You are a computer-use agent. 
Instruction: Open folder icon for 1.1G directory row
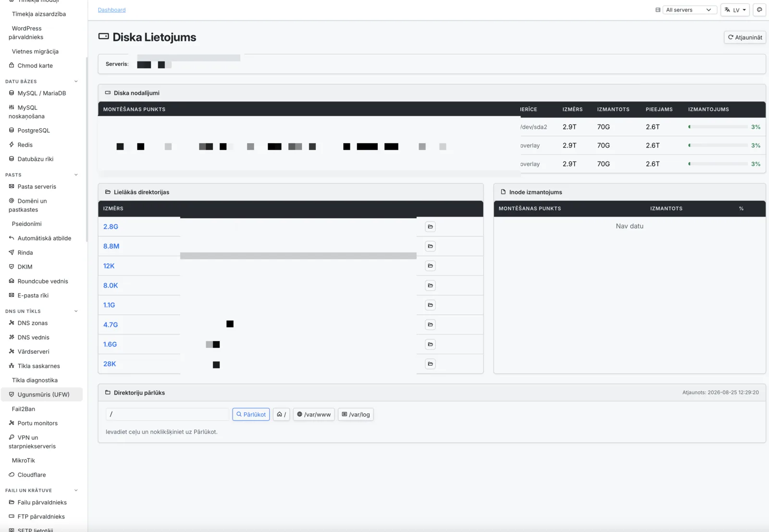tap(430, 305)
